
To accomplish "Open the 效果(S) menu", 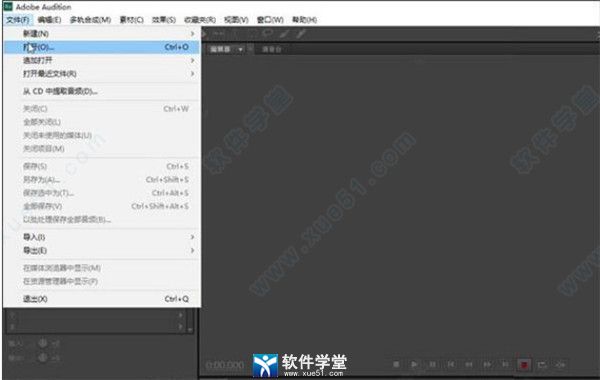I will pyautogui.click(x=164, y=20).
